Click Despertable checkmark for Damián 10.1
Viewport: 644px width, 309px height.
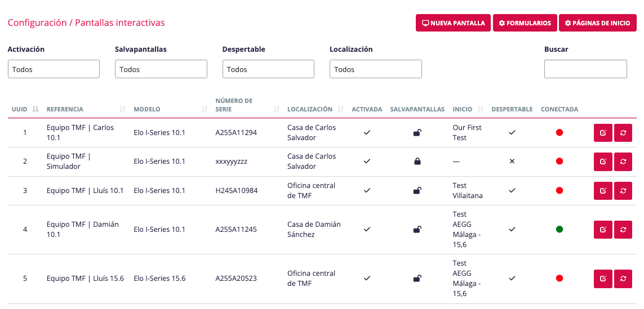coord(512,230)
